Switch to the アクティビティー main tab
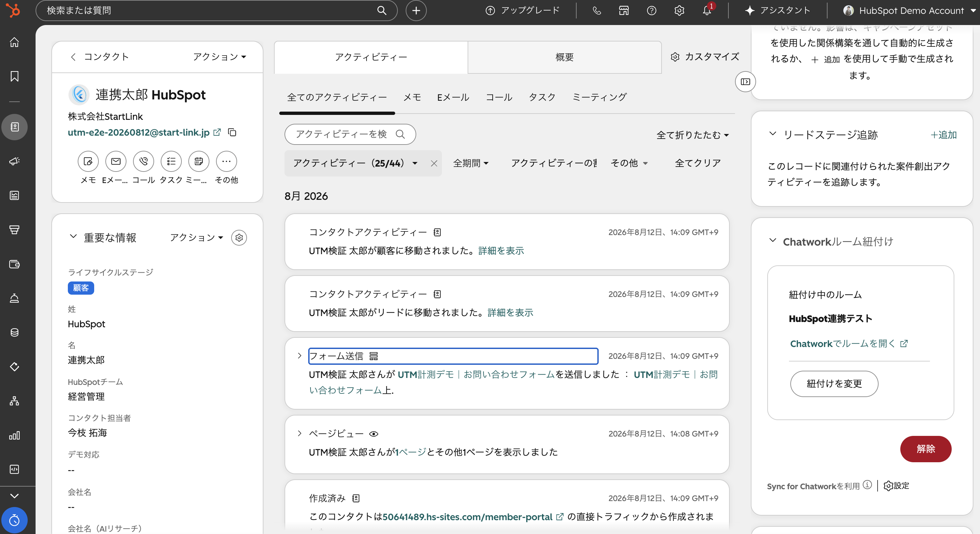980x534 pixels. (371, 57)
